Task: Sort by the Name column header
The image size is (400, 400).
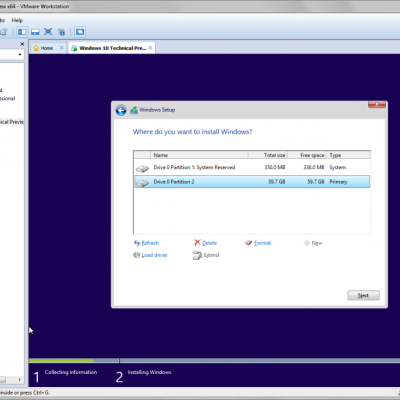Action: coord(199,155)
